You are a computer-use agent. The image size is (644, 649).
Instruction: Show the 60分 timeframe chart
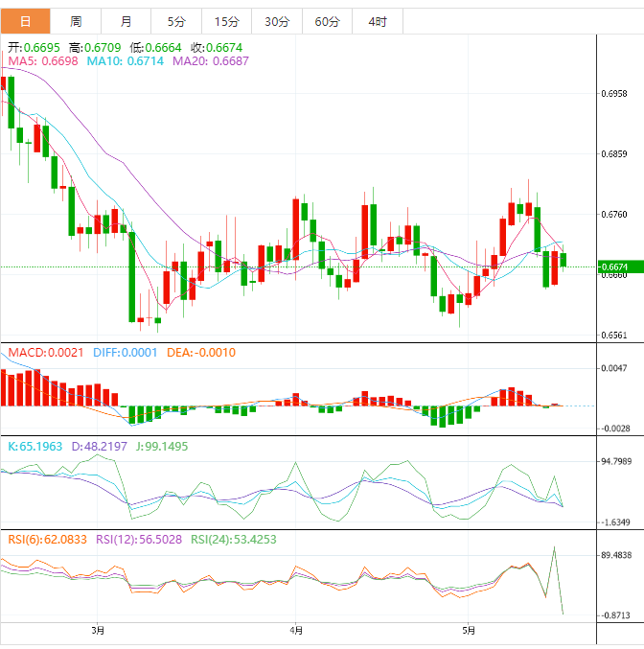(327, 21)
